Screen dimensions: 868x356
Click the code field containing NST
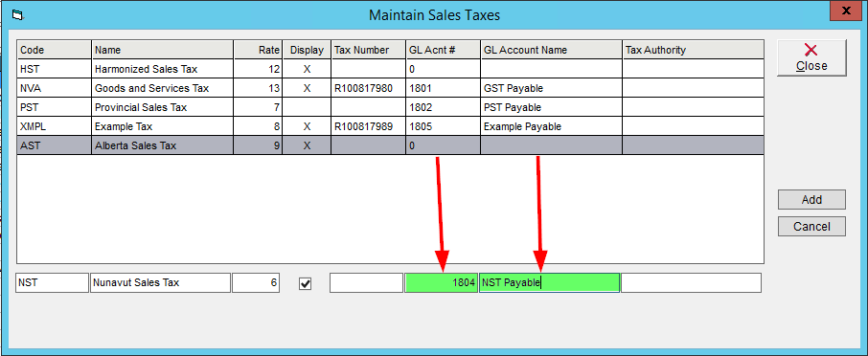point(52,282)
